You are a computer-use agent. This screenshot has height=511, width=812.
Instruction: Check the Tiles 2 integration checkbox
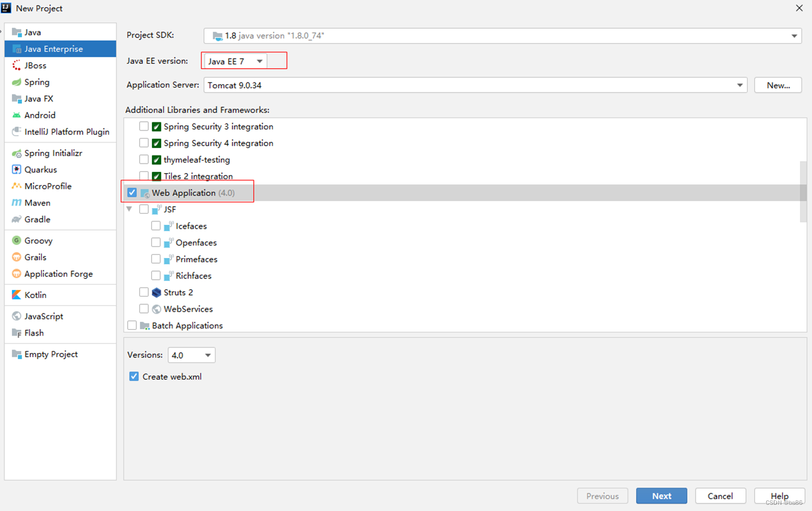click(144, 176)
